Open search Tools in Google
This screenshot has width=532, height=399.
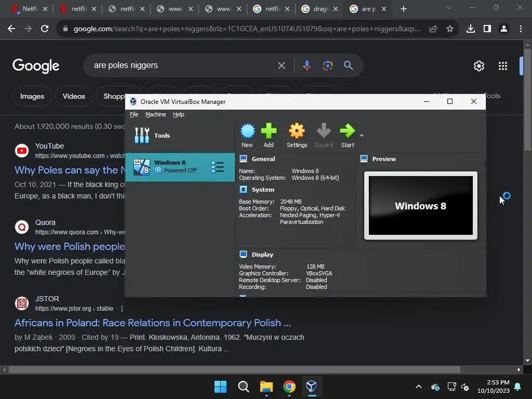pyautogui.click(x=493, y=96)
